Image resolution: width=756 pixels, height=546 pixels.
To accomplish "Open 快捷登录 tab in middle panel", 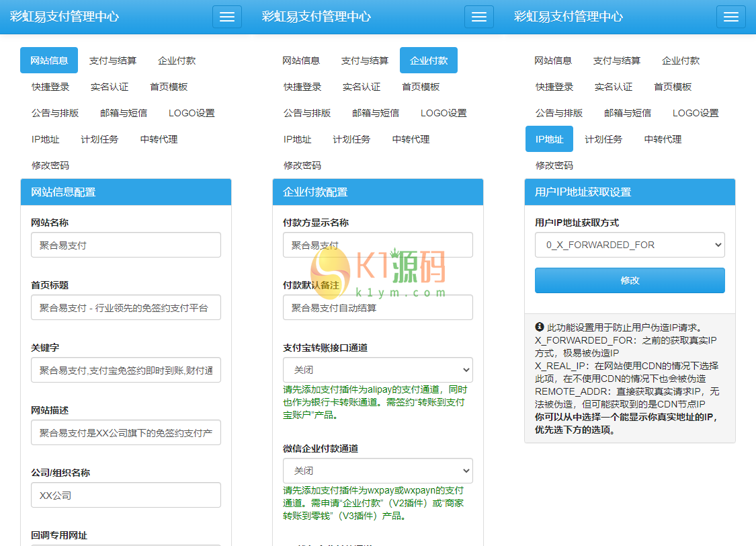I will (303, 87).
